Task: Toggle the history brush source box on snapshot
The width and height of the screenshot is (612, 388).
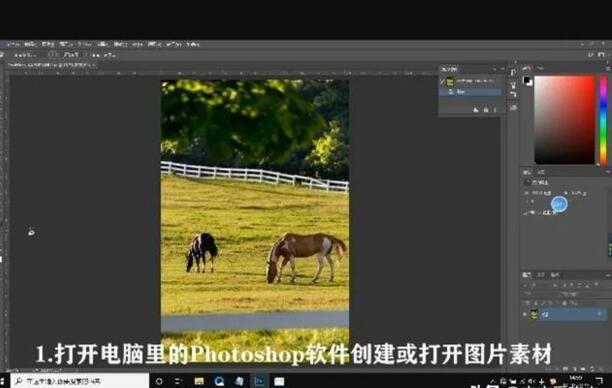Action: [443, 82]
